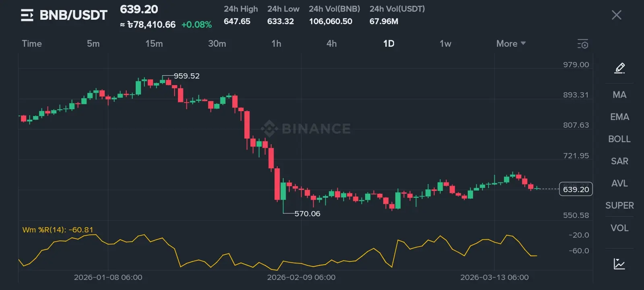Viewport: 644px width, 290px height.
Task: Expand the More timeframes dropdown
Action: pyautogui.click(x=511, y=43)
